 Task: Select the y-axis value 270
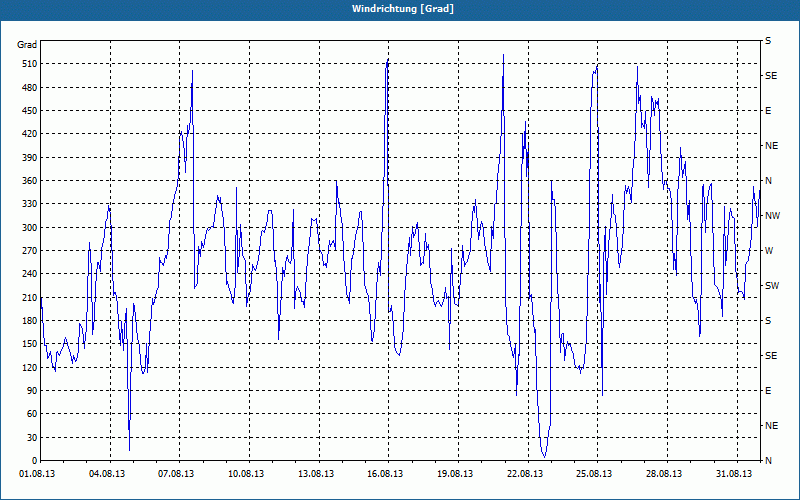28,251
